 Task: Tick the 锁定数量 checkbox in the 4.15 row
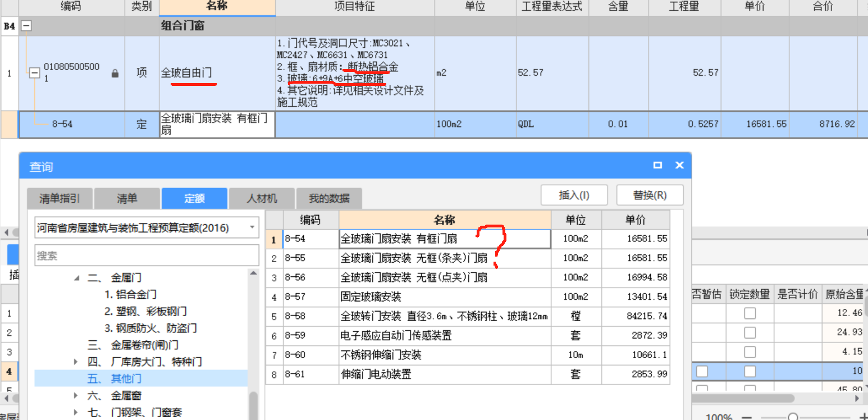tap(750, 352)
